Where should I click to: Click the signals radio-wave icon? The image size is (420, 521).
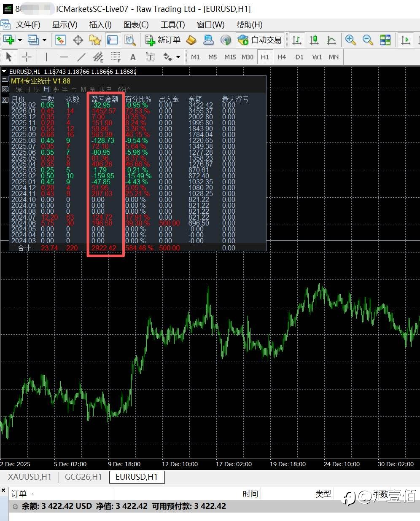point(226,40)
